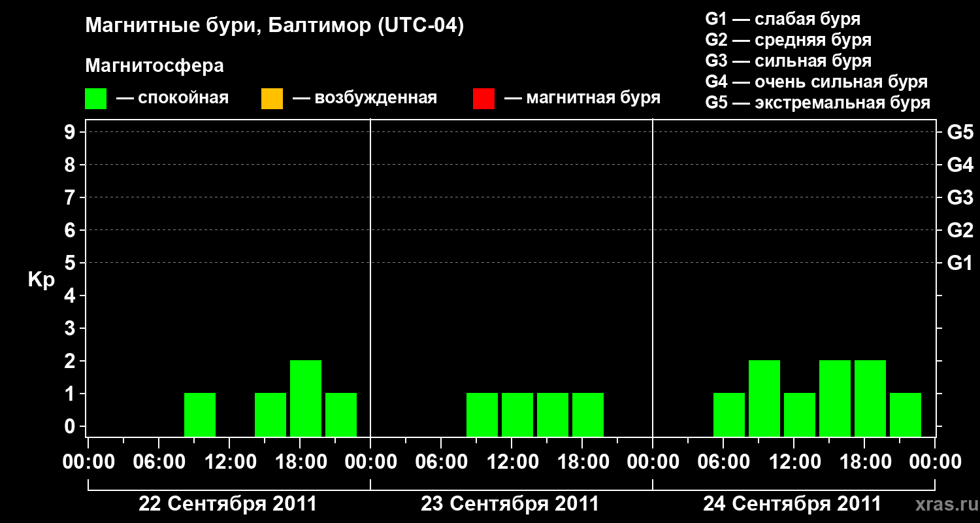
Task: Click the 'Магнитосфера' heading
Action: coord(154,67)
